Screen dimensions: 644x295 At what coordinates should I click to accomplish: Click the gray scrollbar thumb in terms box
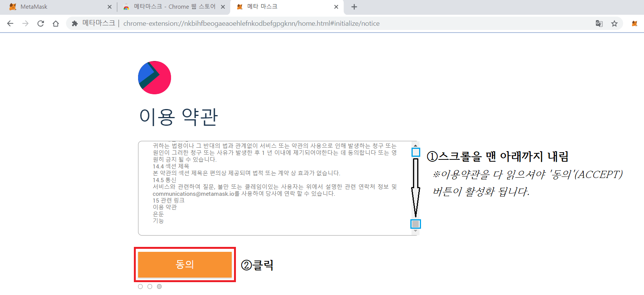point(415,224)
